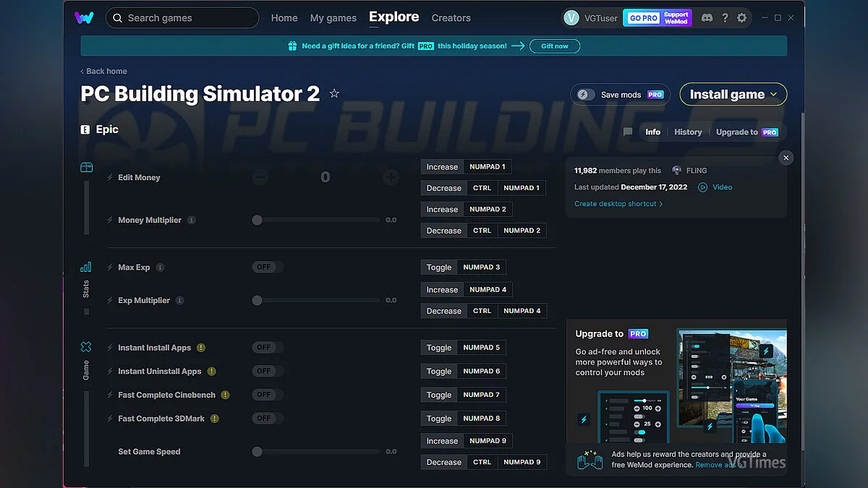Switch to the History tab

pos(687,132)
